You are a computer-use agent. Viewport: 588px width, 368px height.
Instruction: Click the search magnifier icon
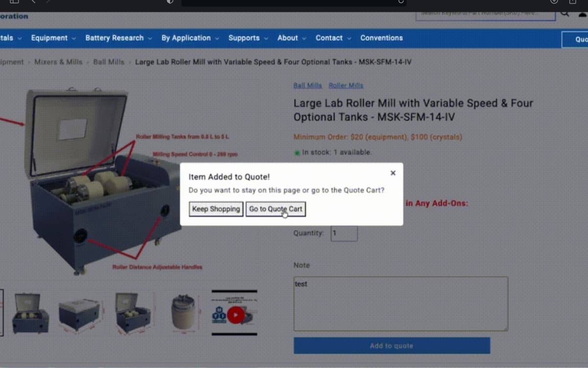click(565, 13)
